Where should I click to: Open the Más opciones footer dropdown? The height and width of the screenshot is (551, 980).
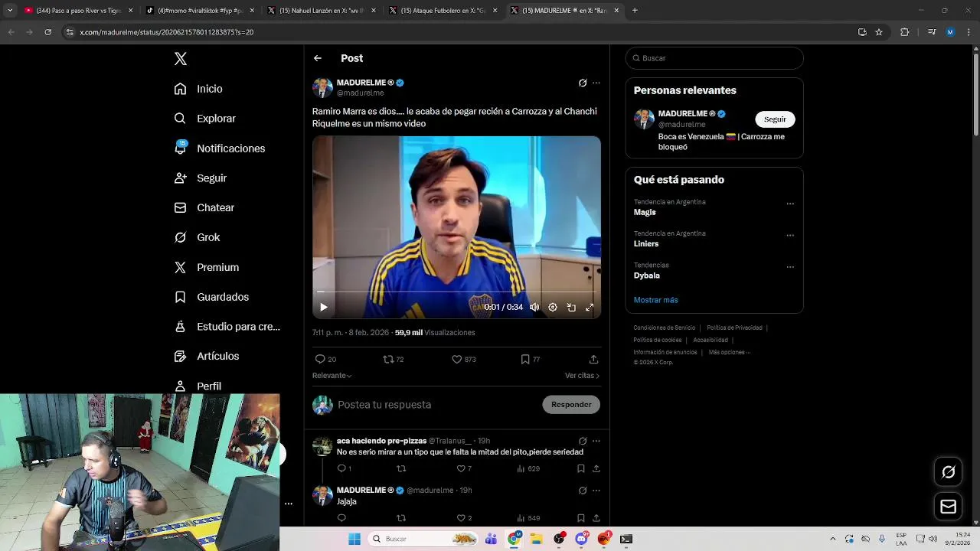click(729, 352)
